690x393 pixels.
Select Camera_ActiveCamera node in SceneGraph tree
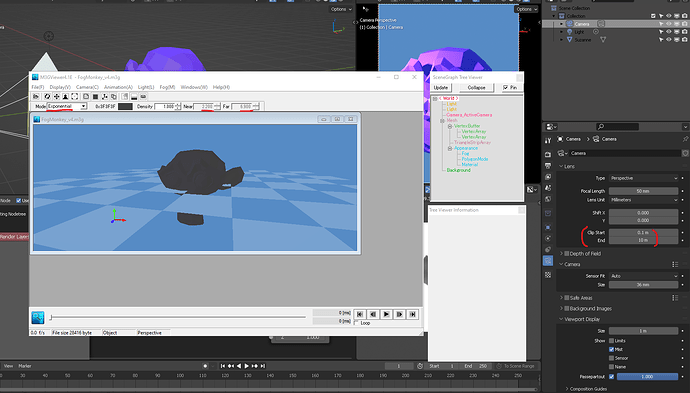469,115
